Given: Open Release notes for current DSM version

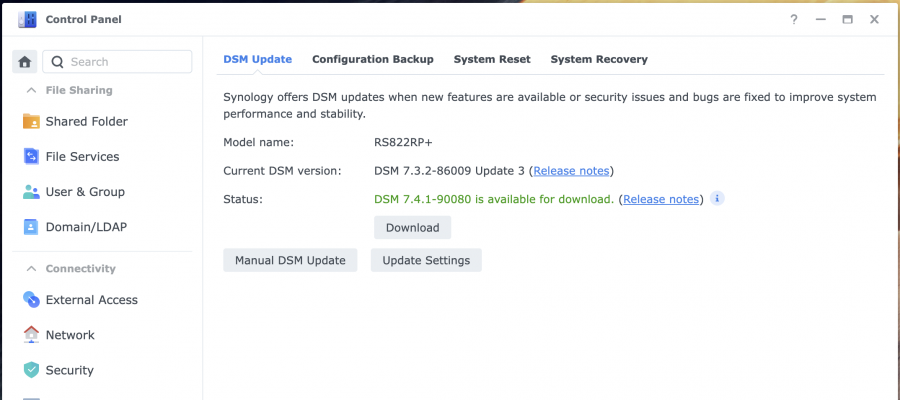Looking at the screenshot, I should click(x=571, y=171).
